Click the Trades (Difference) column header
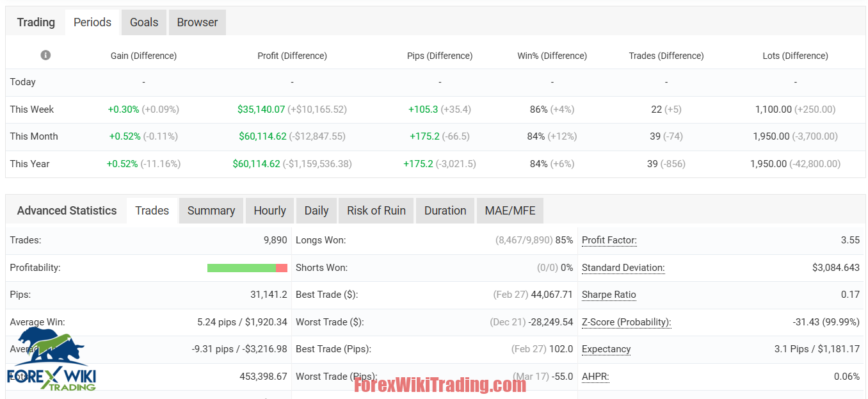 coord(666,56)
